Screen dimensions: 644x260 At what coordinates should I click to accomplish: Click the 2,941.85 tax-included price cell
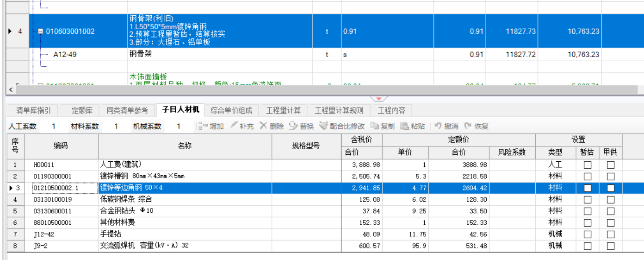(361, 188)
